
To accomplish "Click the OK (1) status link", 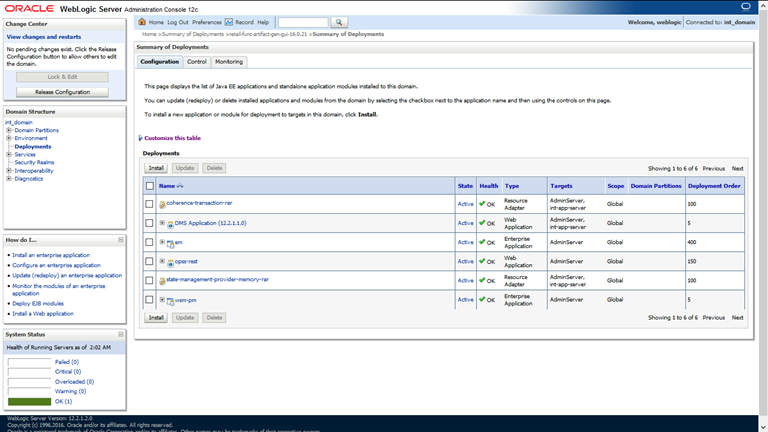I will [x=64, y=402].
